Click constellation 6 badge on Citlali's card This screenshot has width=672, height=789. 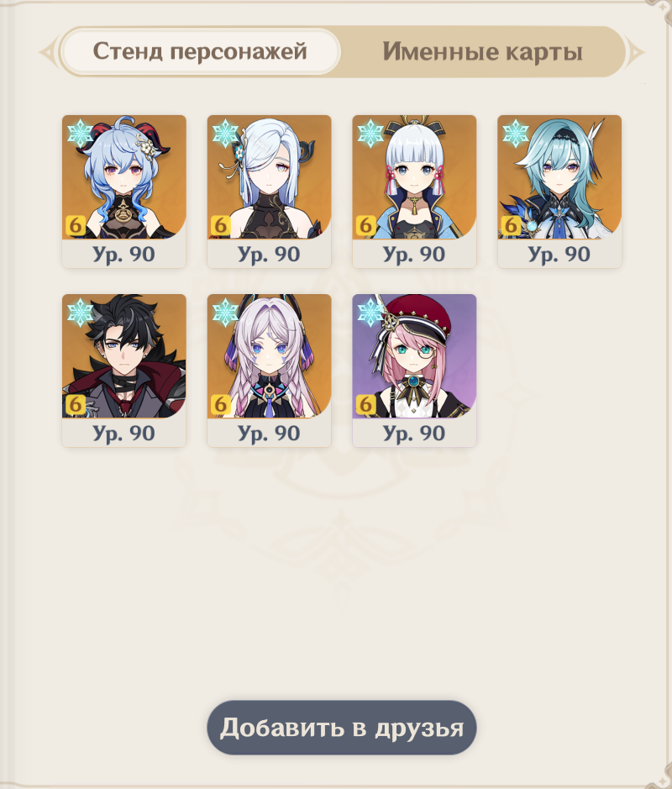221,404
